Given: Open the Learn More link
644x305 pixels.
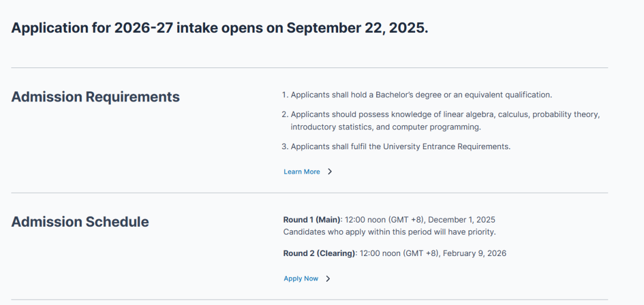Looking at the screenshot, I should tap(302, 172).
